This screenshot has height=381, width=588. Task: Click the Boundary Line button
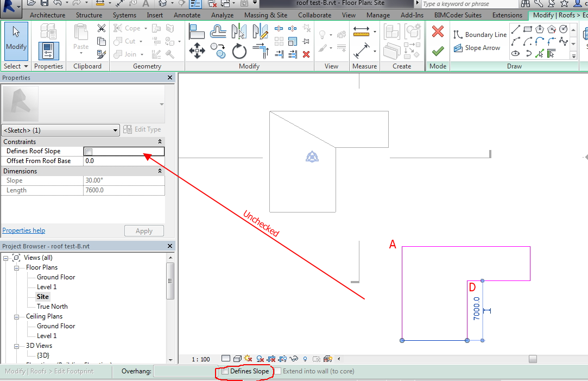coord(480,35)
